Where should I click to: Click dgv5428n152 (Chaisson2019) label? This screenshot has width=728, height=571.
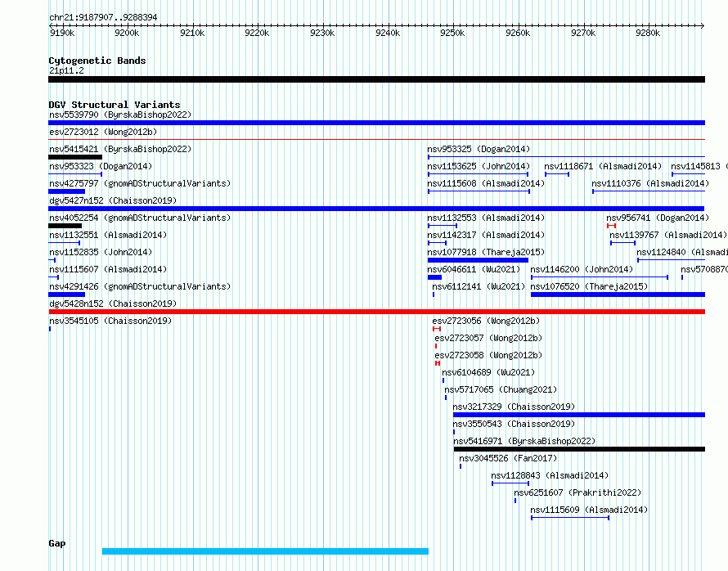tap(113, 303)
